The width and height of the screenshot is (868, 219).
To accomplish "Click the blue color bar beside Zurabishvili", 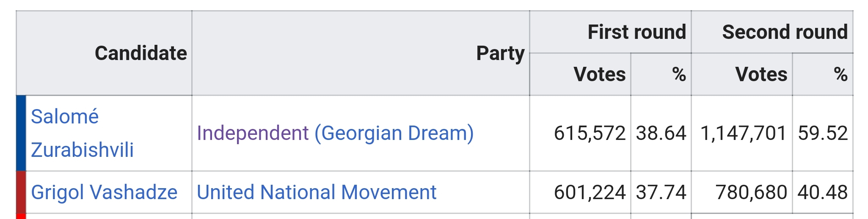I will (x=21, y=133).
